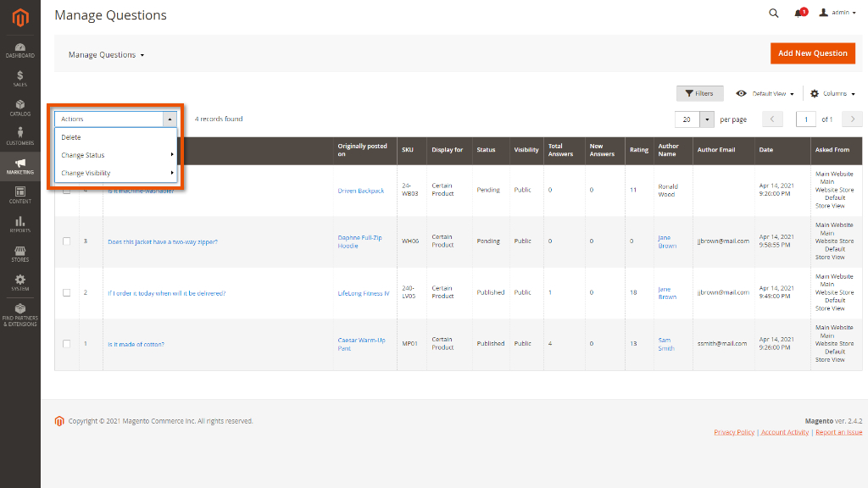868x488 pixels.
Task: Expand Change Visibility submenu
Action: pos(115,173)
